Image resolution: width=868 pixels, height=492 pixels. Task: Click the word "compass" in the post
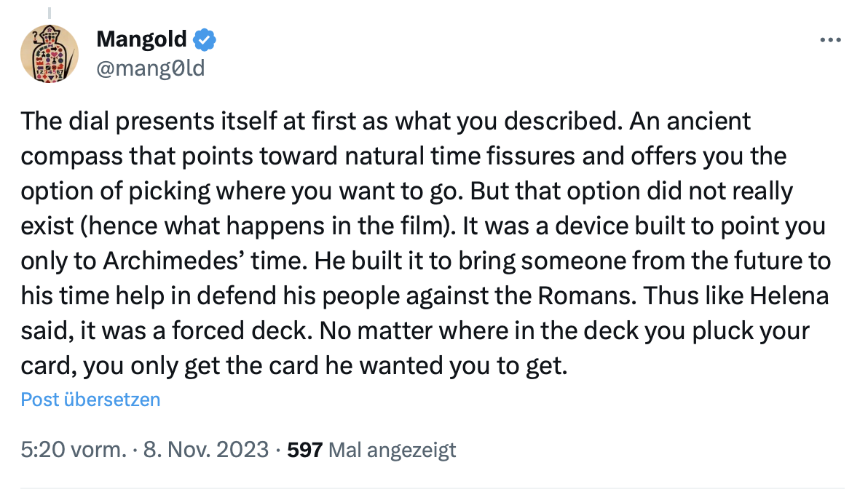coord(71,156)
